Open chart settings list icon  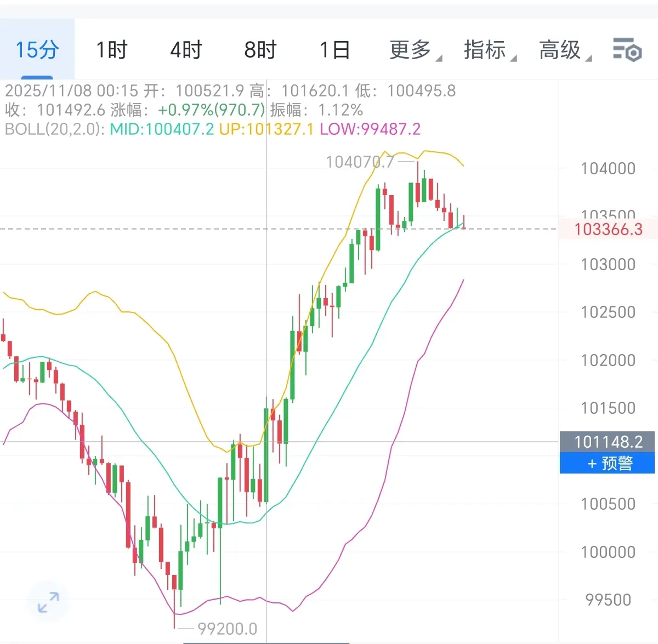[627, 50]
